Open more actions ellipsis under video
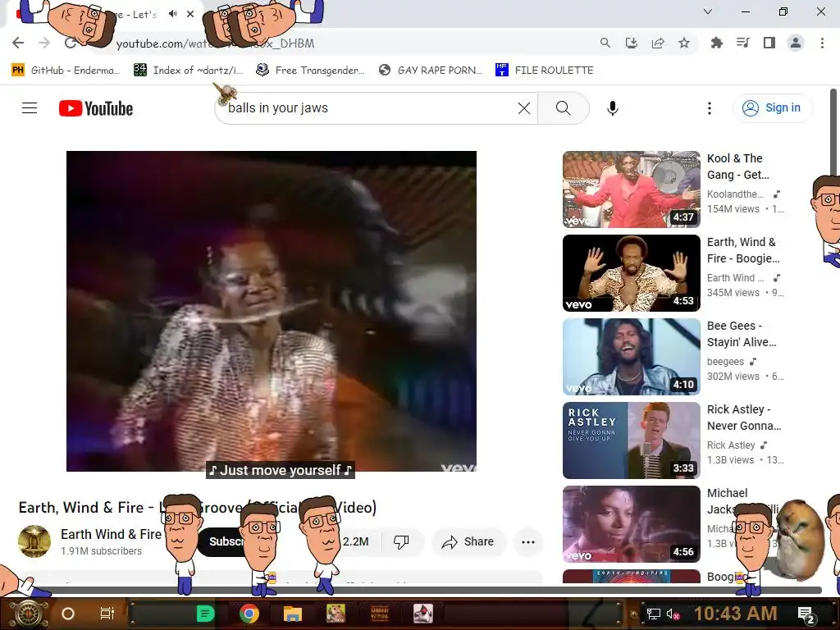This screenshot has width=840, height=630. tap(528, 541)
